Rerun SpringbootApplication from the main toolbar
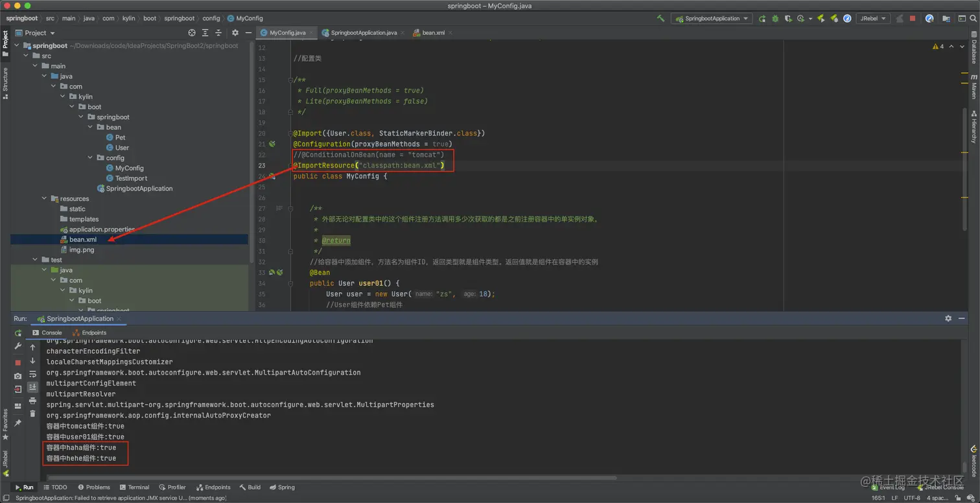Viewport: 980px width, 503px height. click(762, 19)
